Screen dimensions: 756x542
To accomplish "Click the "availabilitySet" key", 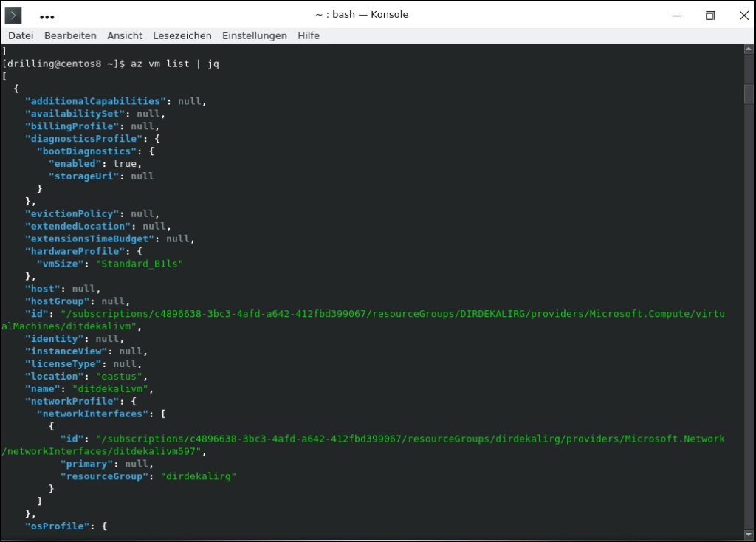I will pyautogui.click(x=75, y=114).
